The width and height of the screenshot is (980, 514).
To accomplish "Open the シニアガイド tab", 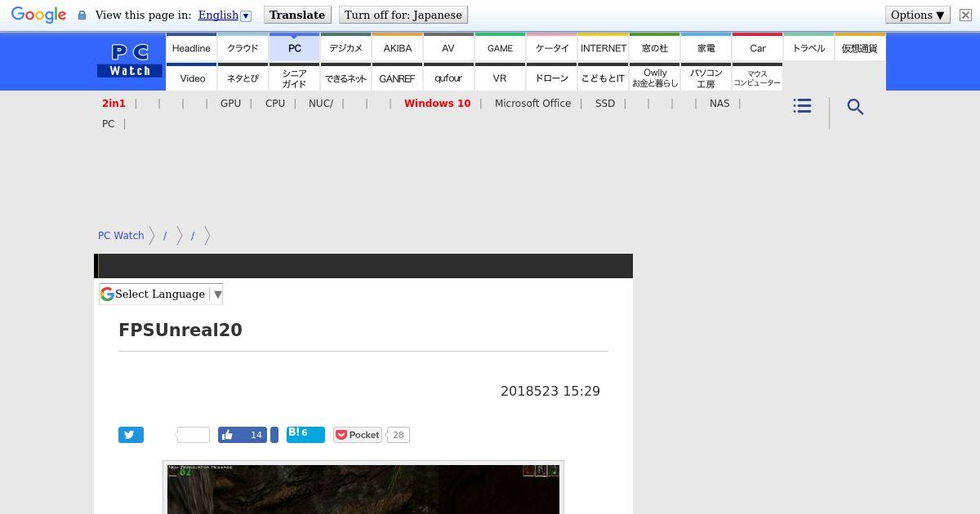I will click(x=294, y=78).
